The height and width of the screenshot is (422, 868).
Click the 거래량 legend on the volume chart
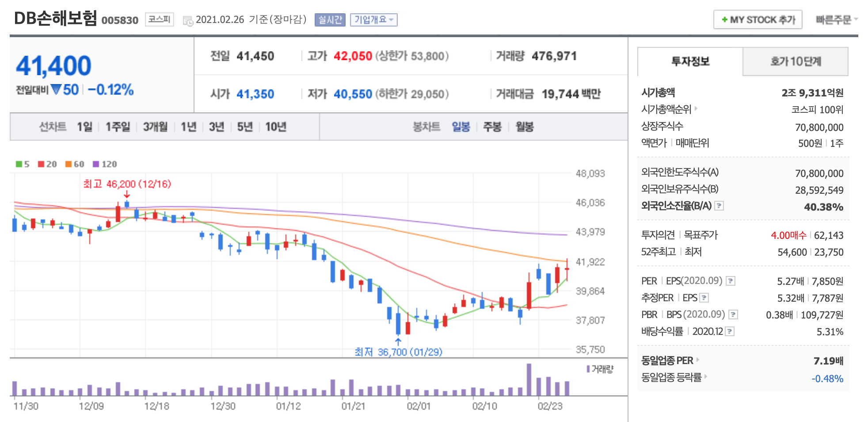pyautogui.click(x=600, y=369)
